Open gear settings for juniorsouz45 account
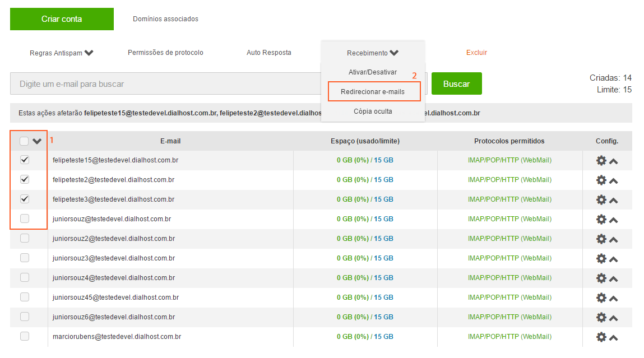This screenshot has height=358, width=644. click(601, 298)
